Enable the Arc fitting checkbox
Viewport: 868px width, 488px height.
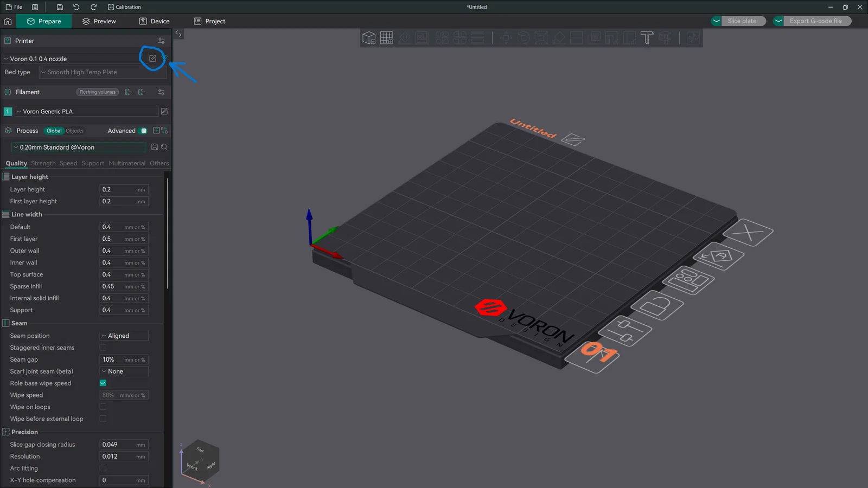(x=103, y=468)
